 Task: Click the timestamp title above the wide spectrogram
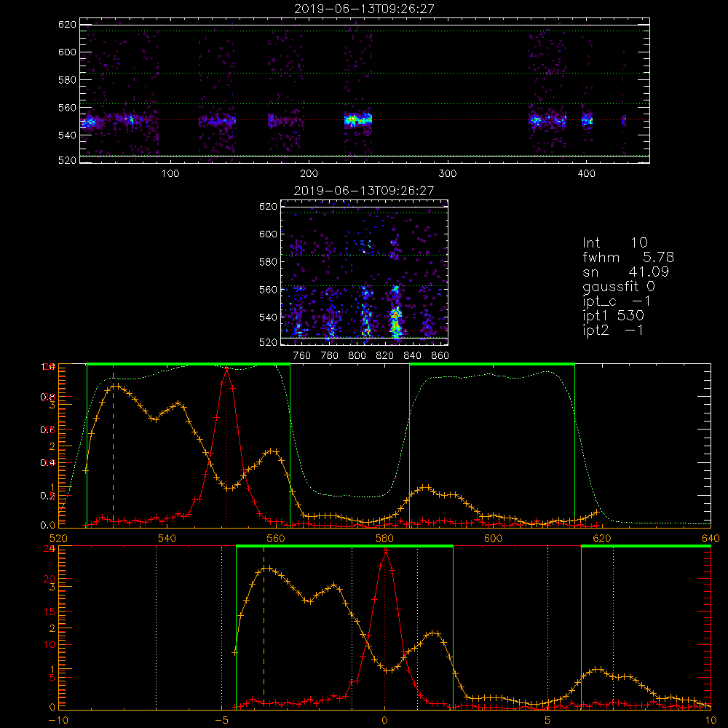[x=364, y=9]
